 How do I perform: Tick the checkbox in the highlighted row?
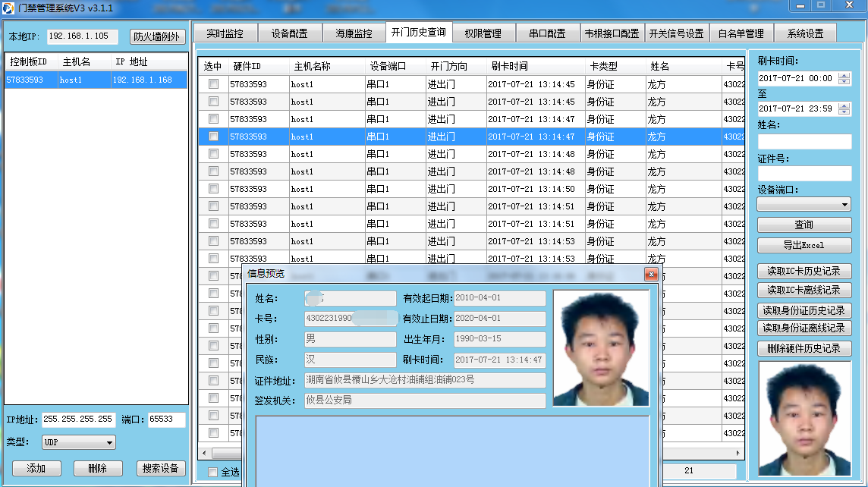pyautogui.click(x=213, y=137)
